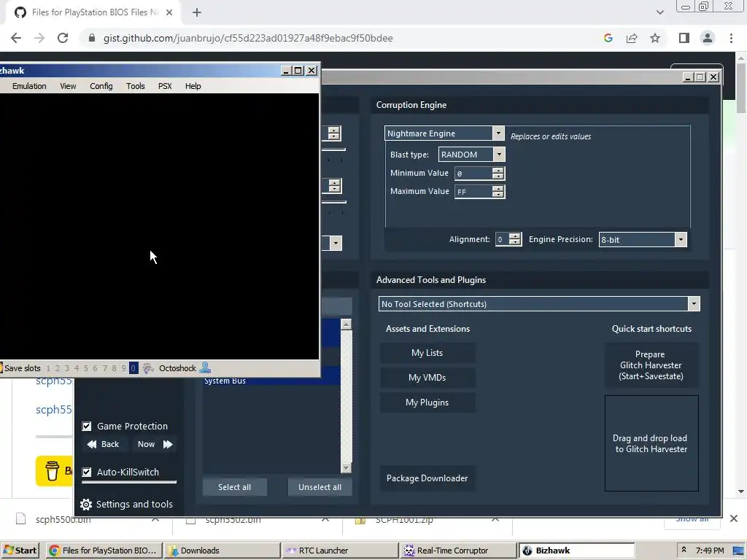Select save slot 9 in Bizhawk
Image resolution: width=747 pixels, height=560 pixels.
coord(123,368)
